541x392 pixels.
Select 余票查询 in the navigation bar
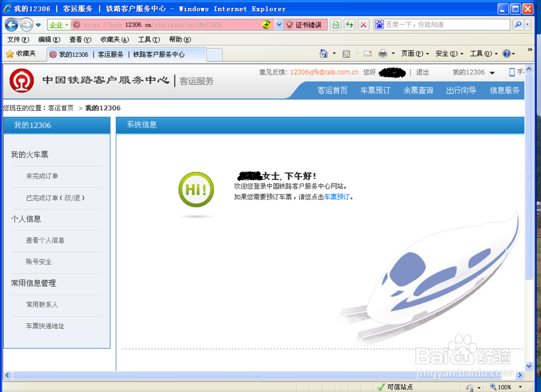coord(418,90)
